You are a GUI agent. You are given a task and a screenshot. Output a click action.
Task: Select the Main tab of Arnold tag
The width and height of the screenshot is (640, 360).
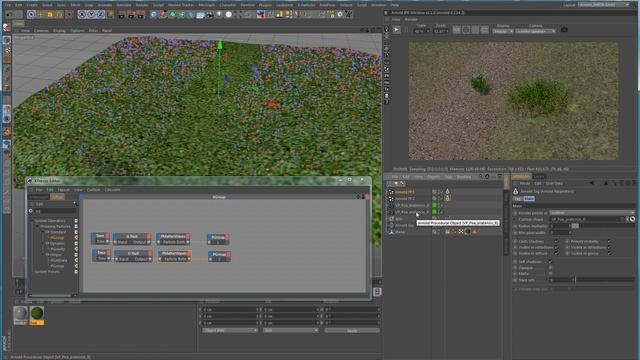pyautogui.click(x=529, y=199)
